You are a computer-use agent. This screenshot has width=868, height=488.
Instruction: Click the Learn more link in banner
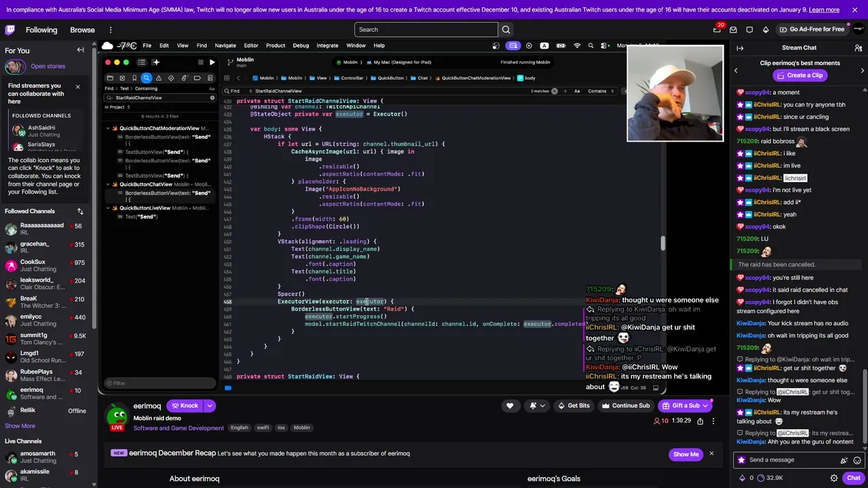click(824, 9)
